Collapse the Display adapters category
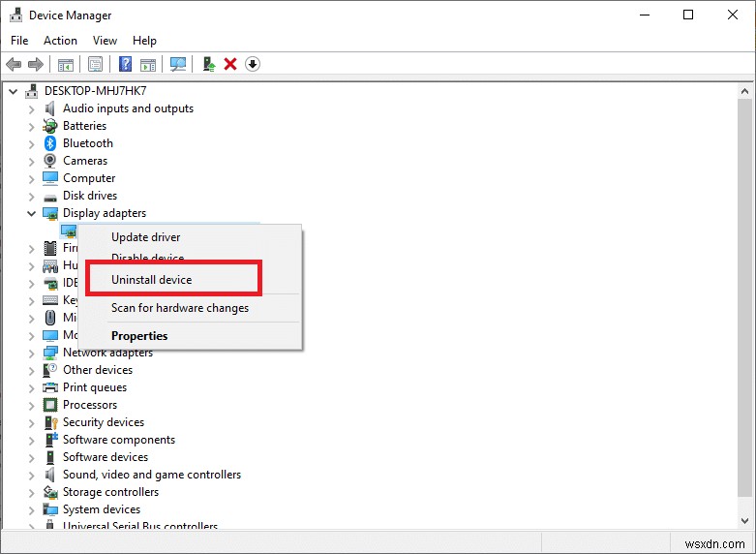 (31, 213)
